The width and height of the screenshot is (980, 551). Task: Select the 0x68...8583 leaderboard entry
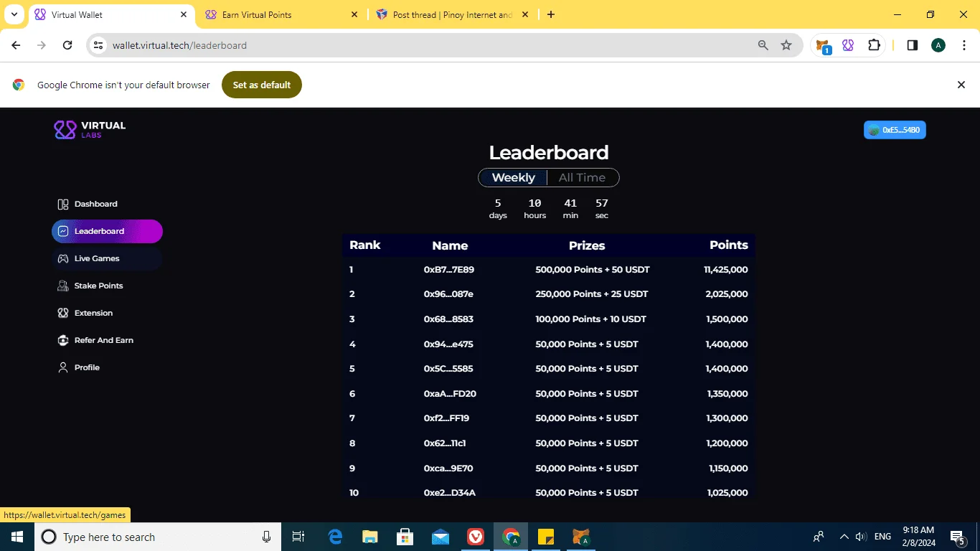[448, 319]
